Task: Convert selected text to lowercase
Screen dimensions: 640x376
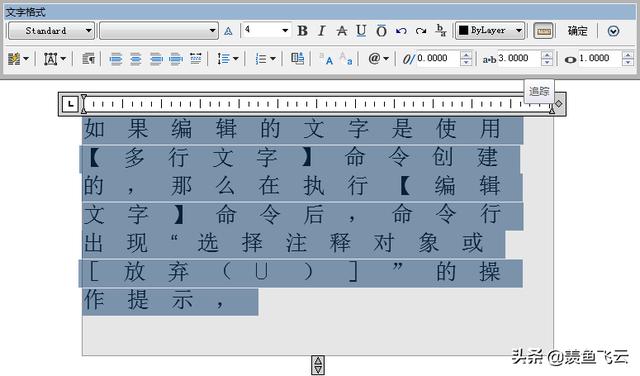Action: point(346,59)
